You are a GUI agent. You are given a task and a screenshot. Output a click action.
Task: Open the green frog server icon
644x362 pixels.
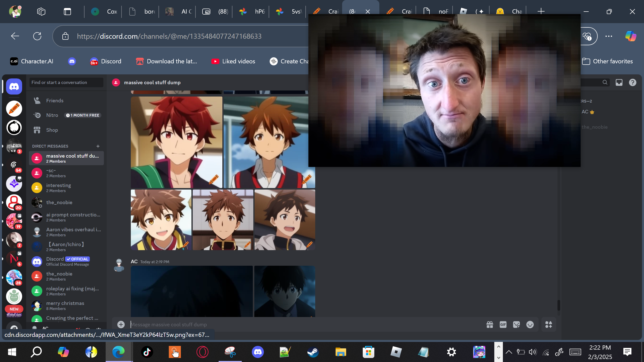click(14, 296)
